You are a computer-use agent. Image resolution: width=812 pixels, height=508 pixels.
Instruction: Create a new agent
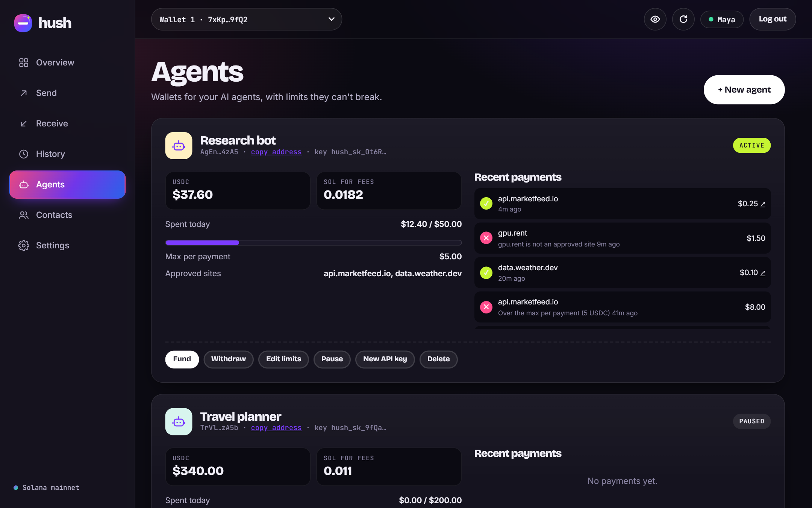click(x=744, y=90)
